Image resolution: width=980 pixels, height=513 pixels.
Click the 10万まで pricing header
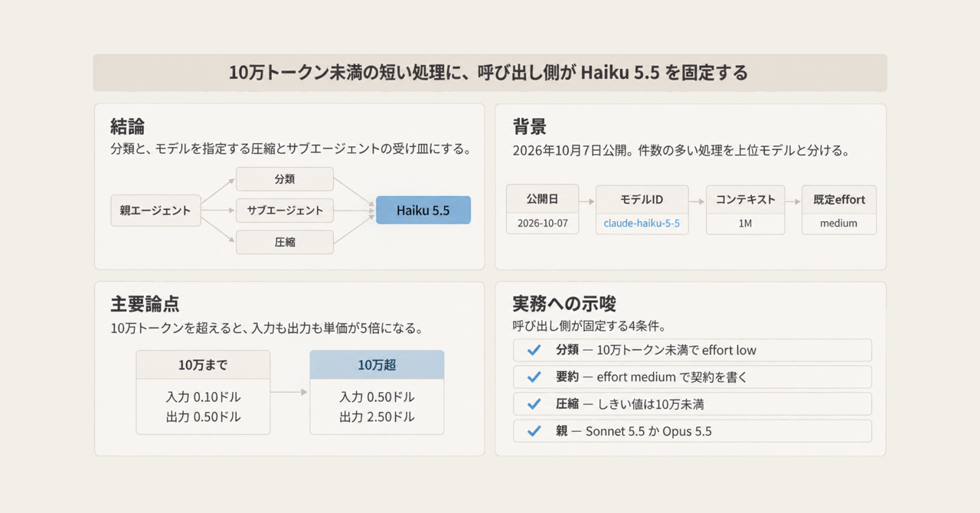coord(203,365)
